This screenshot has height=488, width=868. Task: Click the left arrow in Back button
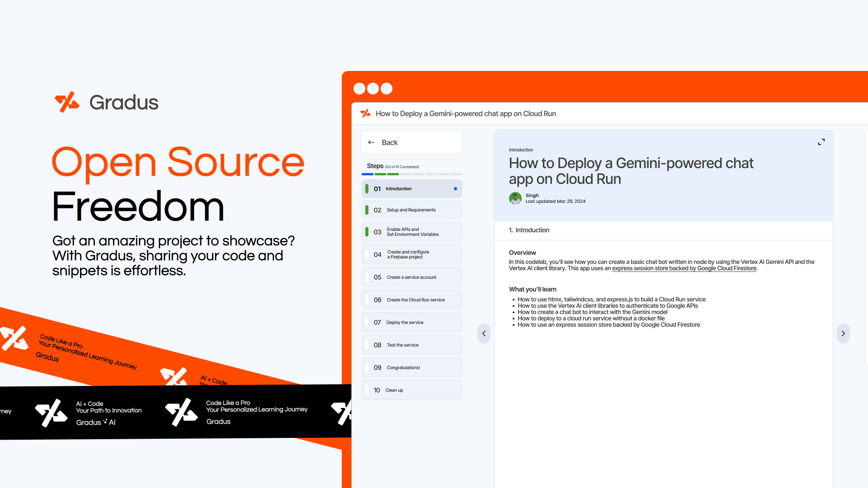coord(371,142)
